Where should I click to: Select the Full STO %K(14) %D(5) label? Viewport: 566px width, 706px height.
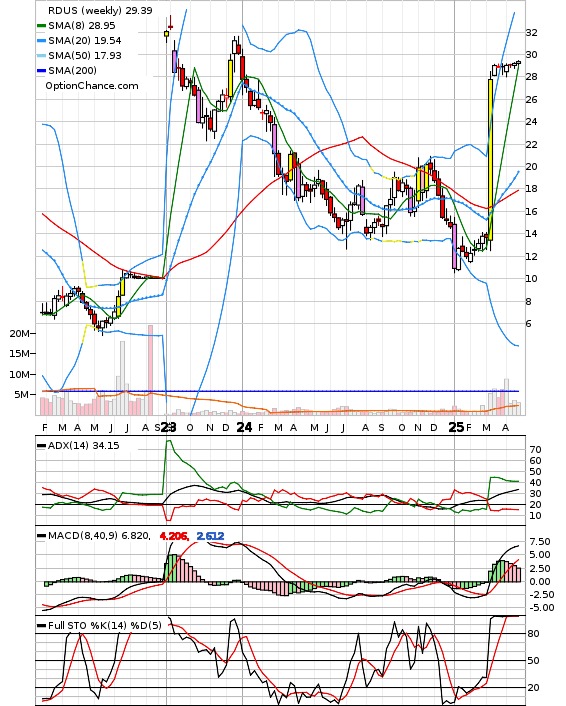point(104,625)
